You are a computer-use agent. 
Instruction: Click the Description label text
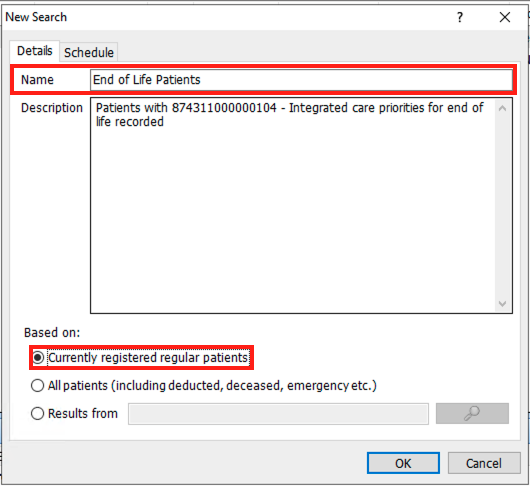coord(52,108)
